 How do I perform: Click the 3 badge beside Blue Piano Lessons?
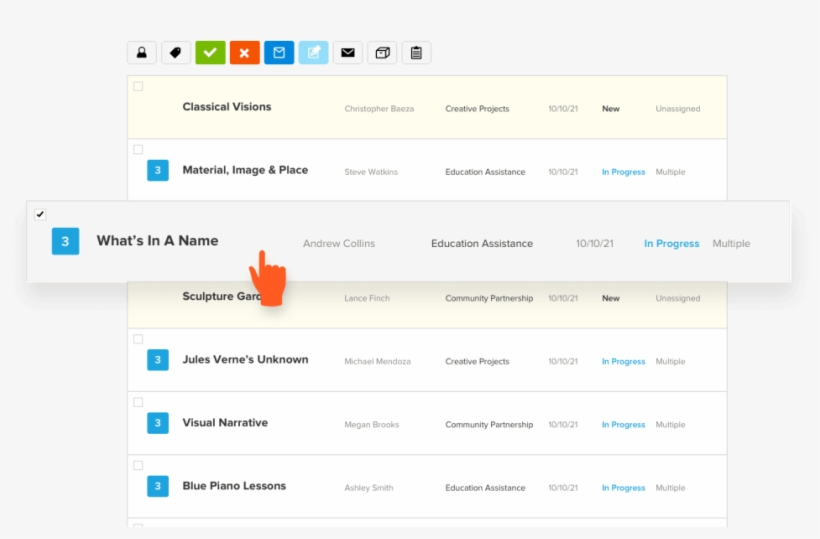(x=157, y=486)
